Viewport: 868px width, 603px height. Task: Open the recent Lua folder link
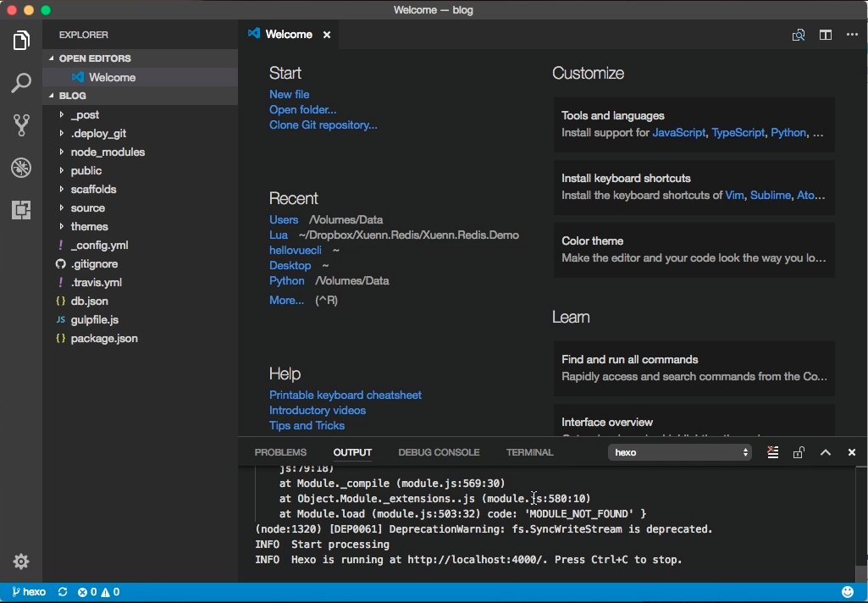coord(279,235)
